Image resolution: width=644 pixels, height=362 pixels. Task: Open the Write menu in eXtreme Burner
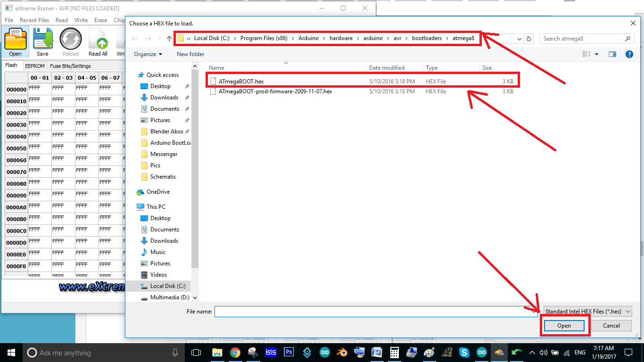click(x=81, y=20)
